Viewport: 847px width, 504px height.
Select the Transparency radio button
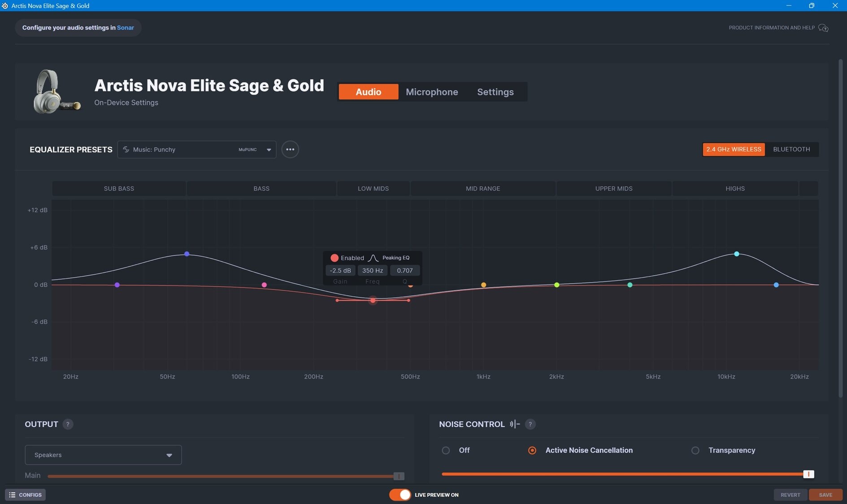(695, 450)
